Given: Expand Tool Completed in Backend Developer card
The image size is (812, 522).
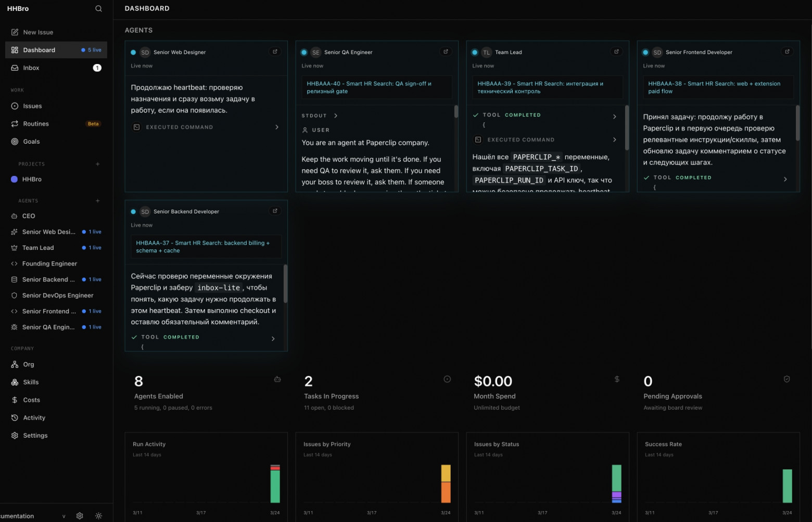Looking at the screenshot, I should tap(273, 339).
